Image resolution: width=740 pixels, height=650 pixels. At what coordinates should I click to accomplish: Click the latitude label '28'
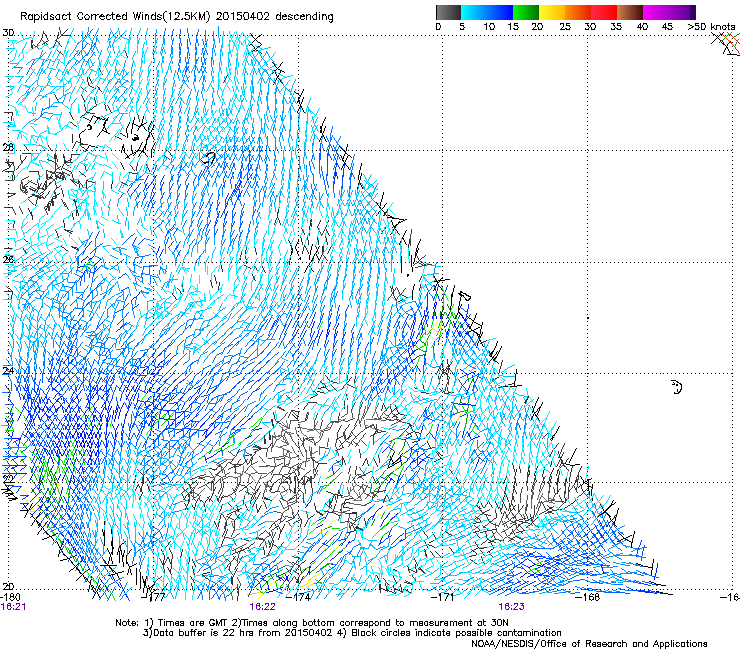(x=8, y=147)
